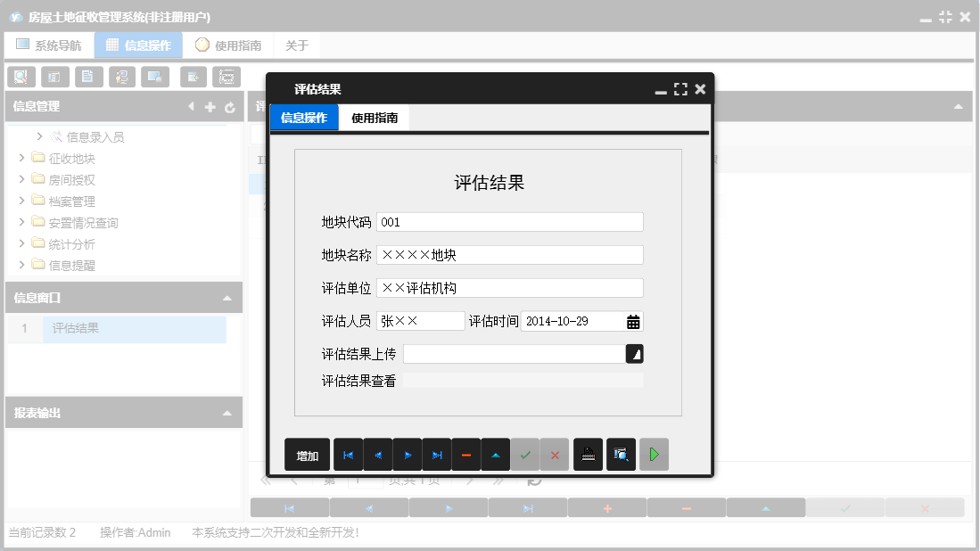980x551 pixels.
Task: Expand the 统计分析 folder
Action: pyautogui.click(x=20, y=243)
